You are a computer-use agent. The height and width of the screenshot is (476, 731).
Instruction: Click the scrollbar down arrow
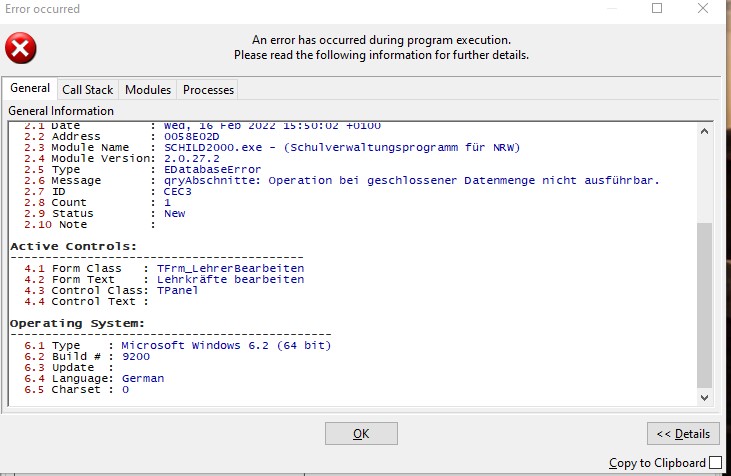tap(704, 398)
